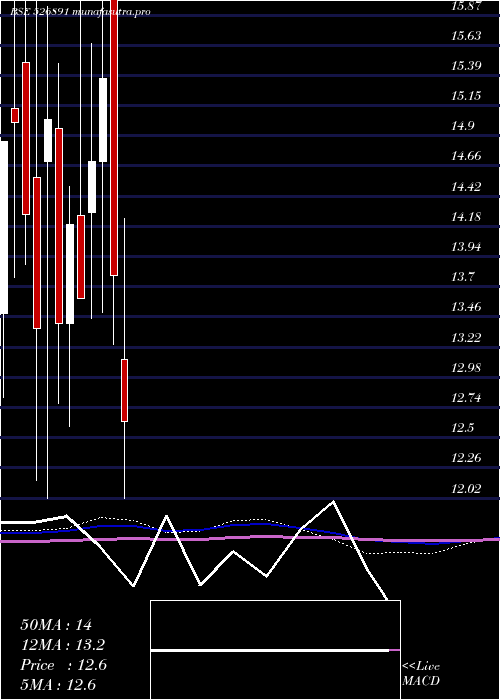Select the 15.15 price axis label
Screen dimensions: 500x700
pyautogui.click(x=466, y=96)
